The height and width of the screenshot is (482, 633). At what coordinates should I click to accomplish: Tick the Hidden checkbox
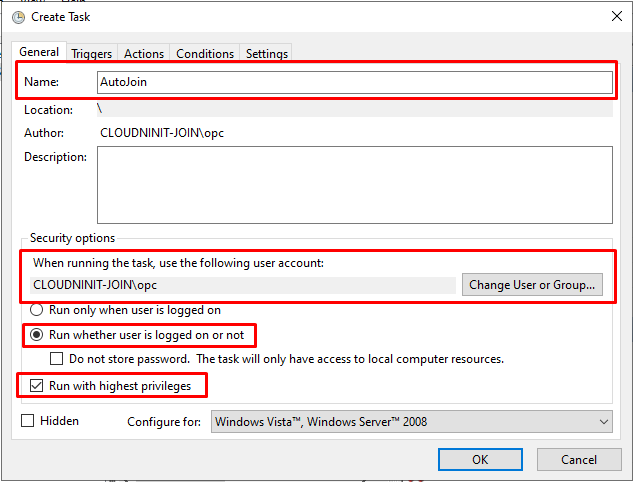click(27, 421)
